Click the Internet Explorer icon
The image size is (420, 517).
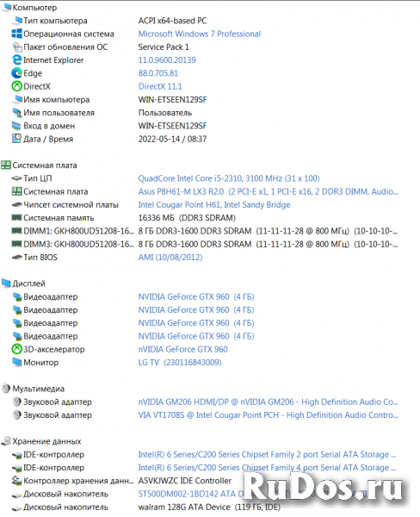pyautogui.click(x=17, y=60)
